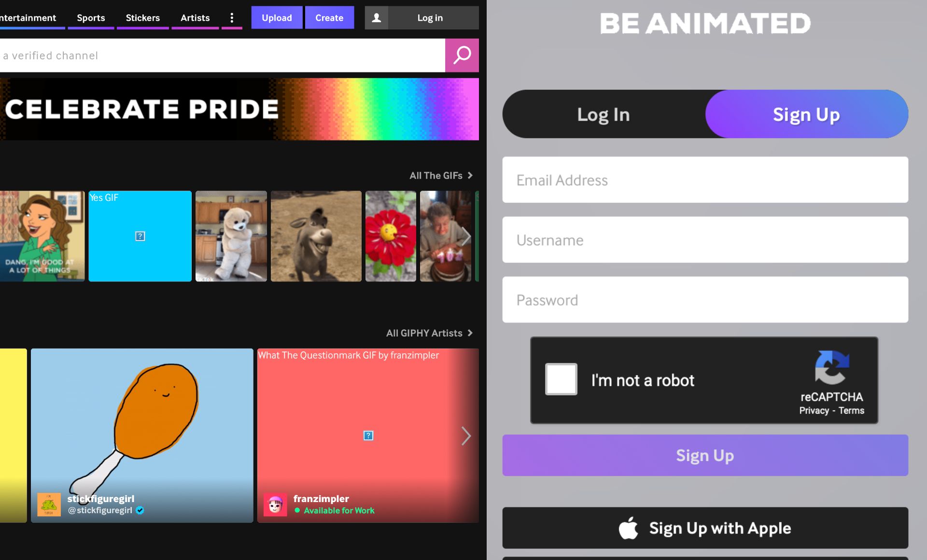Select the Sign Up toggle option
The image size is (927, 560).
(806, 114)
